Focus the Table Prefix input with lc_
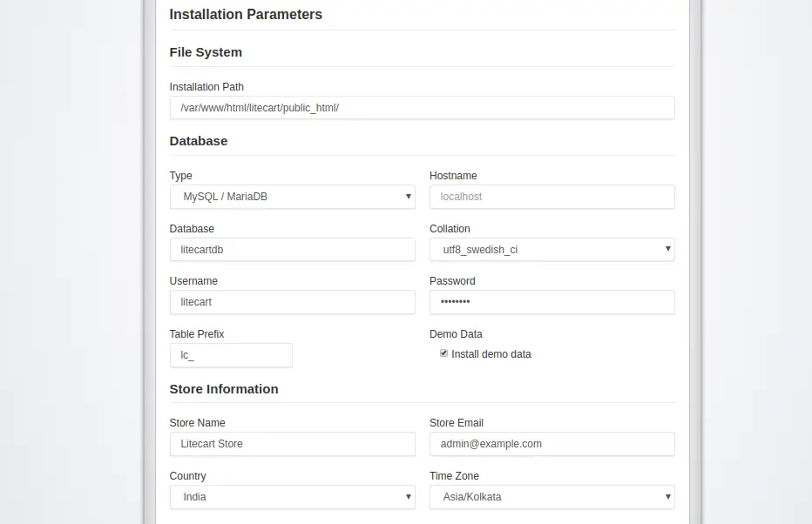 coord(231,355)
